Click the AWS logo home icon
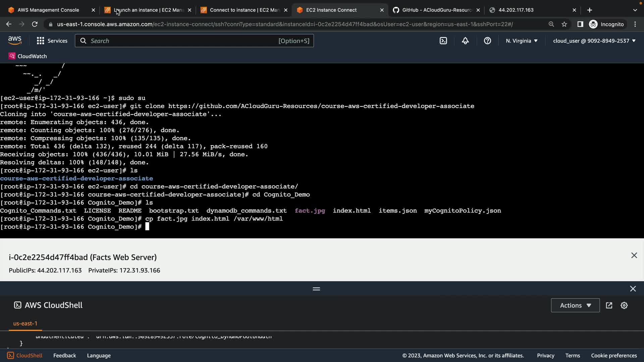644x362 pixels. click(15, 41)
